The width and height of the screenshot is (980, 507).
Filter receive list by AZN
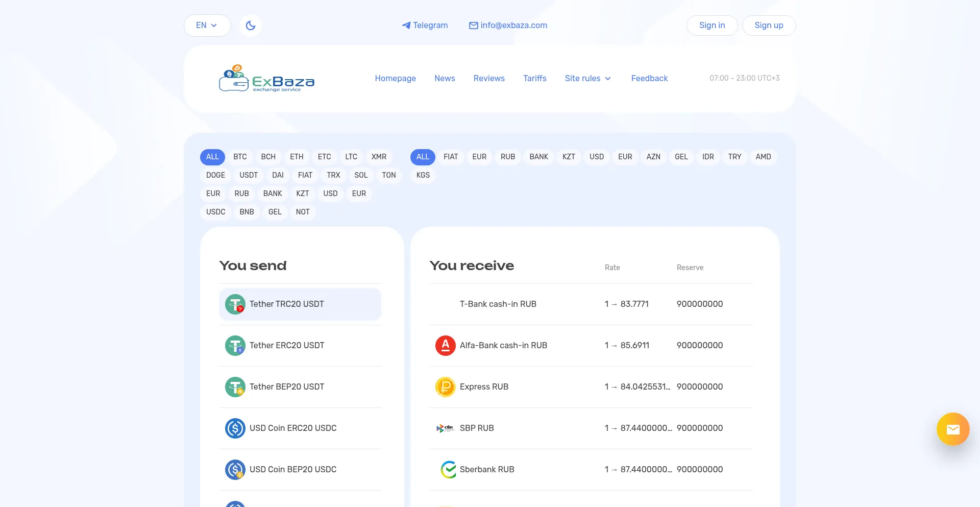653,157
